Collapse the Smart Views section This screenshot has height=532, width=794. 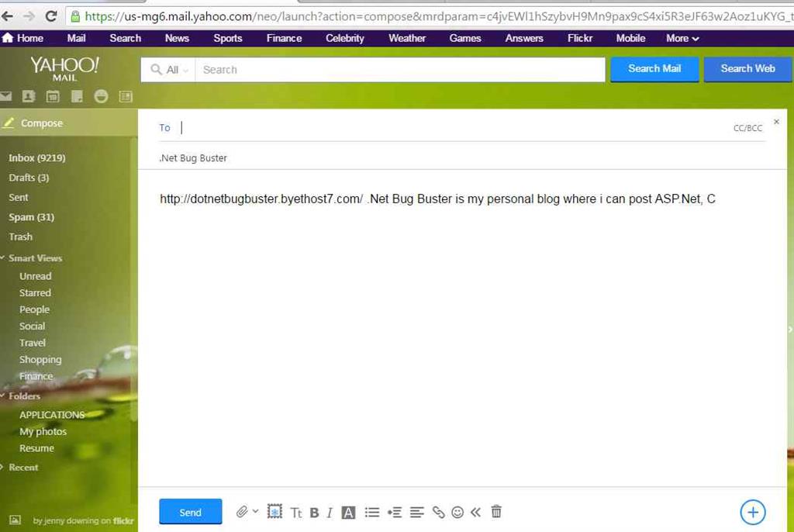9,257
